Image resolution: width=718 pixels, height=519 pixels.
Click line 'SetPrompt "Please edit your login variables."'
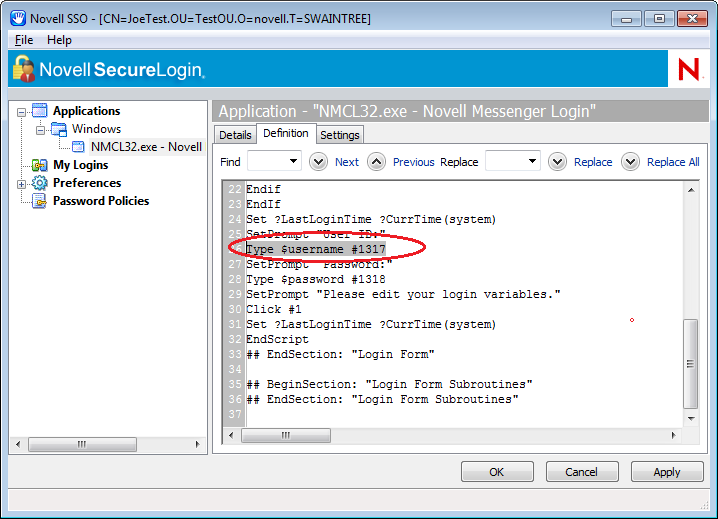[x=403, y=294]
